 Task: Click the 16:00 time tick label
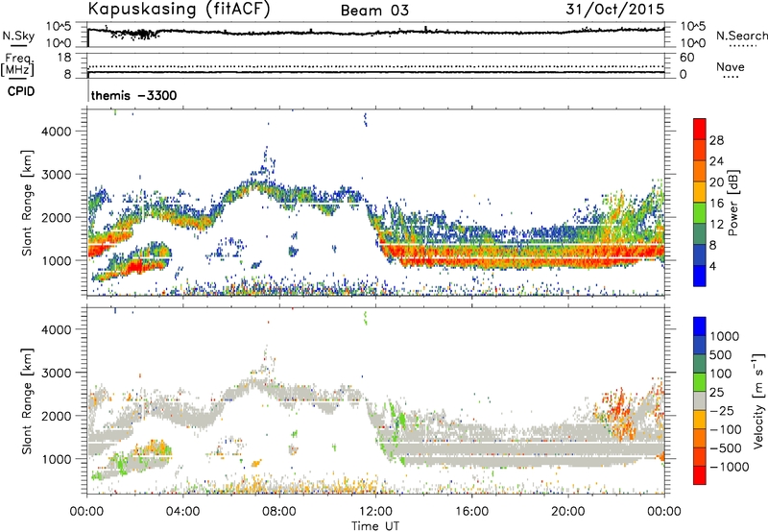(471, 512)
